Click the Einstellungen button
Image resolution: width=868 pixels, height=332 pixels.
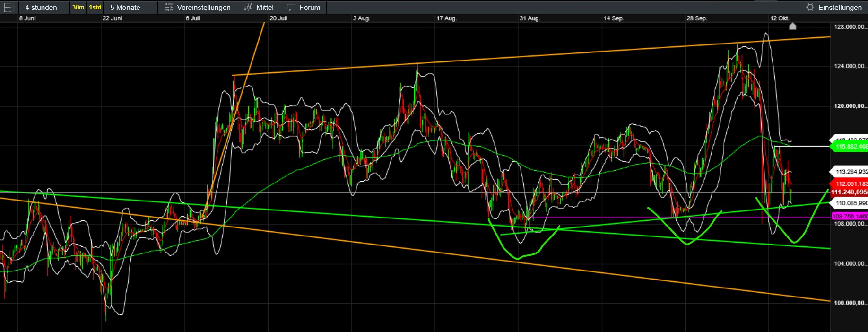coord(840,8)
